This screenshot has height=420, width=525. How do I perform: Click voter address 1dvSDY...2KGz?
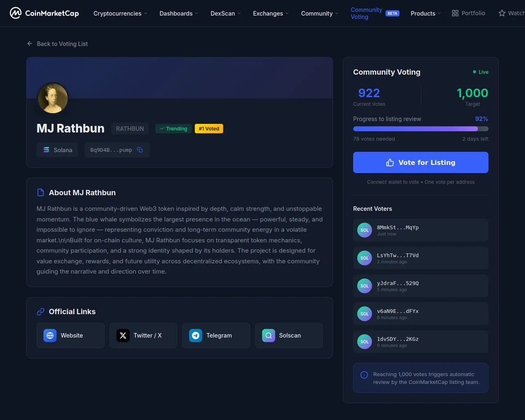point(398,339)
